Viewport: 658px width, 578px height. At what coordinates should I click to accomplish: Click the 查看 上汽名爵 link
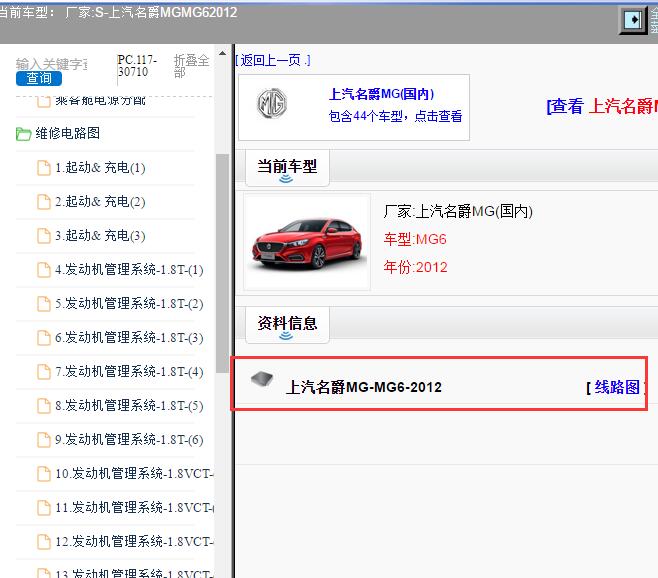(x=602, y=106)
